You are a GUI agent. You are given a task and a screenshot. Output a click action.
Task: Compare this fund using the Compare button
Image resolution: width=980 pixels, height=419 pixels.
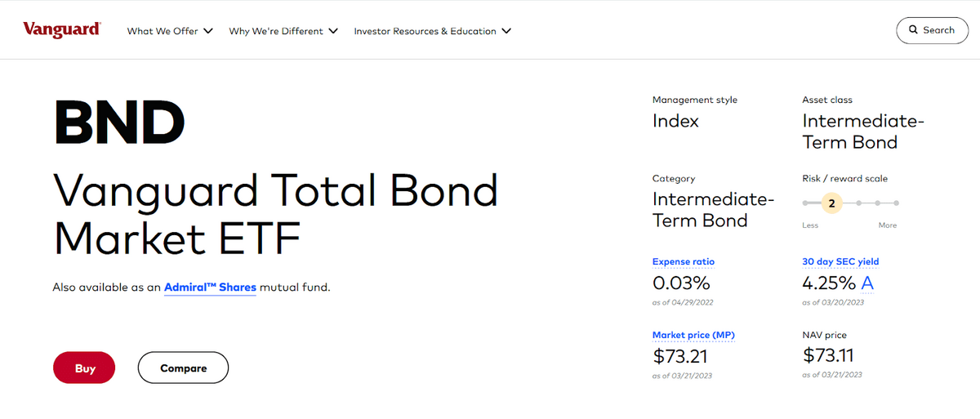(183, 368)
